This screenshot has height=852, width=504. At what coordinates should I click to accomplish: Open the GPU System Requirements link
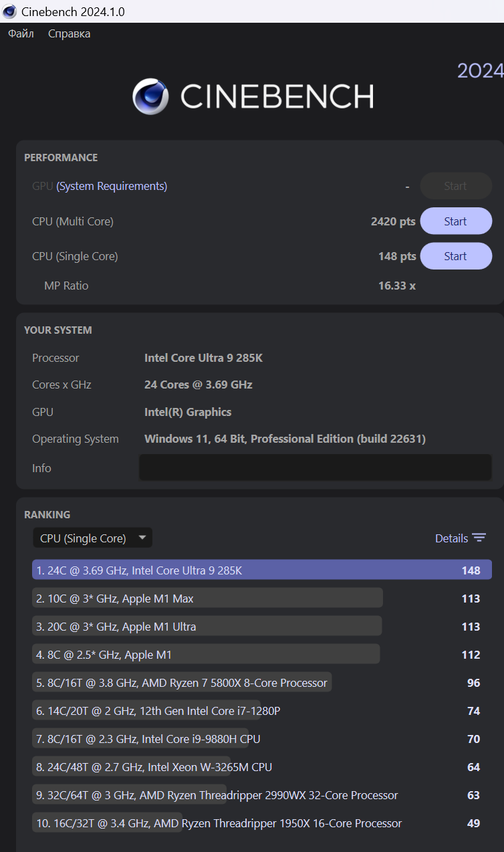112,186
